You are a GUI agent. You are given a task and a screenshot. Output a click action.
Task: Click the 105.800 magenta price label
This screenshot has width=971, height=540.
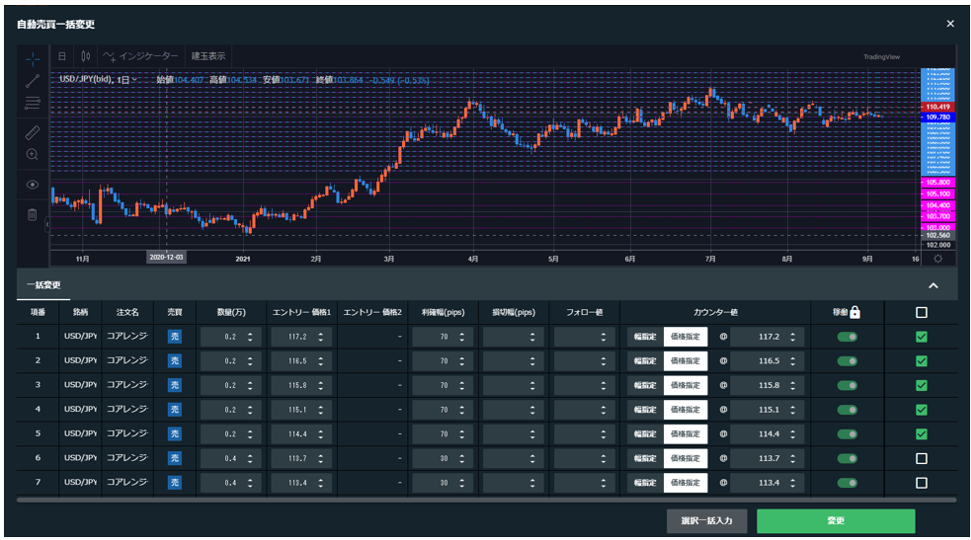[938, 183]
